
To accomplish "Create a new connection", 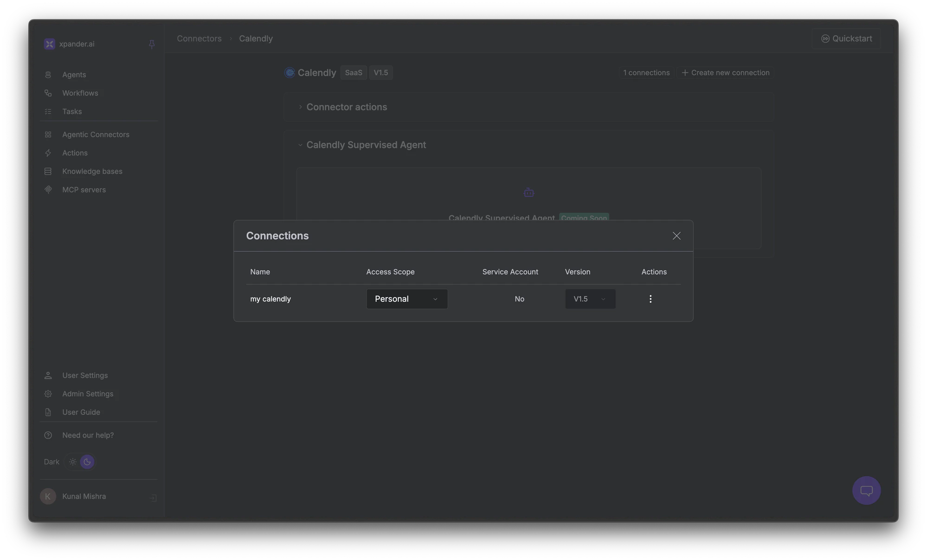I will point(726,72).
